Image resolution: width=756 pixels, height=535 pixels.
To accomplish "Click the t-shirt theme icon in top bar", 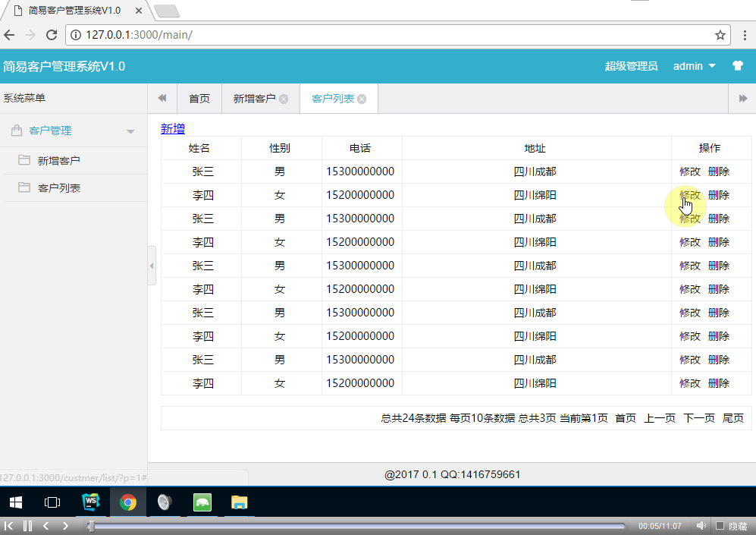I will click(738, 66).
